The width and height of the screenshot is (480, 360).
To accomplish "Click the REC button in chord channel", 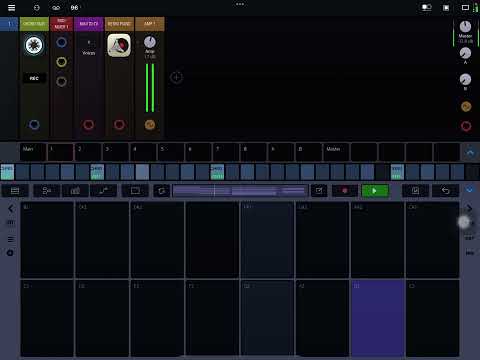I will (34, 78).
